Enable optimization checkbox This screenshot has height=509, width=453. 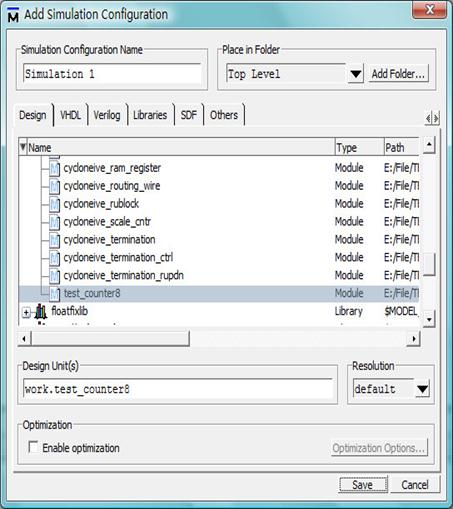33,447
